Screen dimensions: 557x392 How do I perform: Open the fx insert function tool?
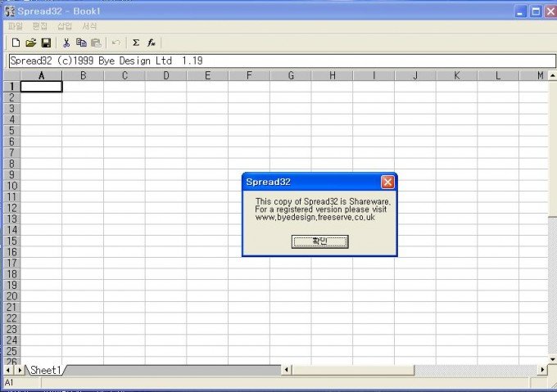click(x=152, y=43)
